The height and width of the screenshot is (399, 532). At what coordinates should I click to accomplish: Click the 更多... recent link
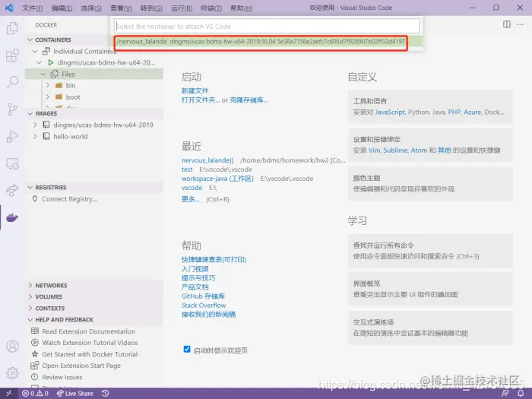(x=190, y=199)
